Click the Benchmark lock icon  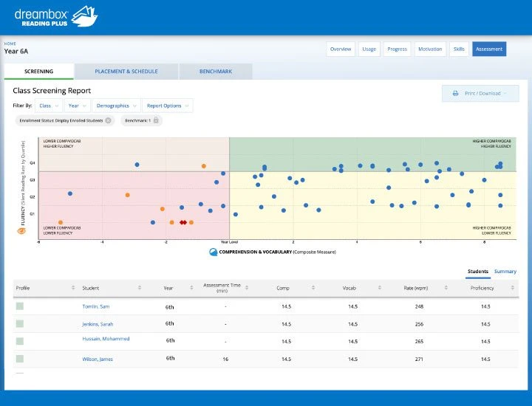[x=156, y=120]
